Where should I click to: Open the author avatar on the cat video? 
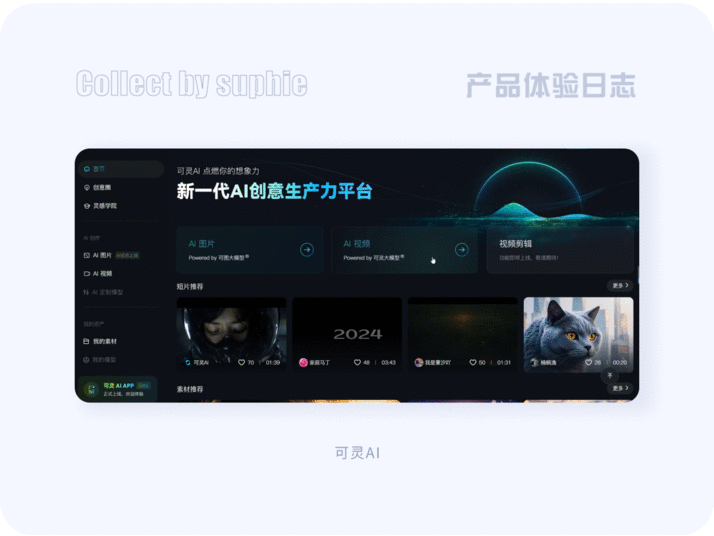(535, 362)
